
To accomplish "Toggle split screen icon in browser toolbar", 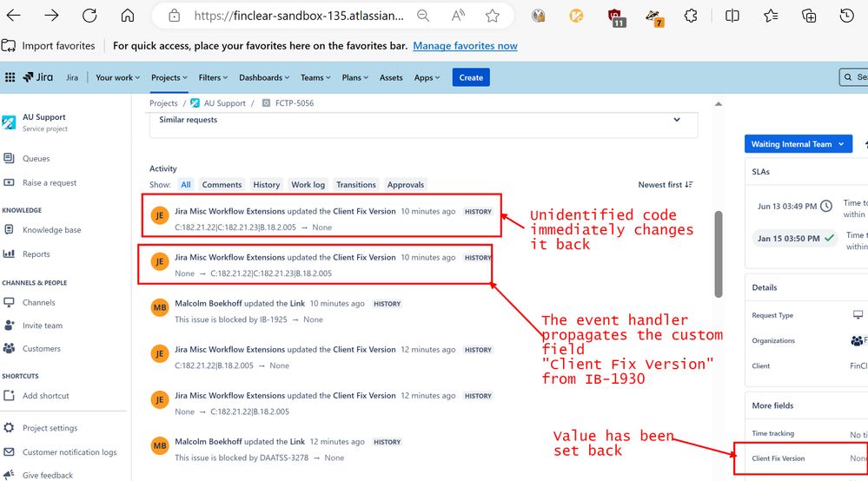I will 732,16.
